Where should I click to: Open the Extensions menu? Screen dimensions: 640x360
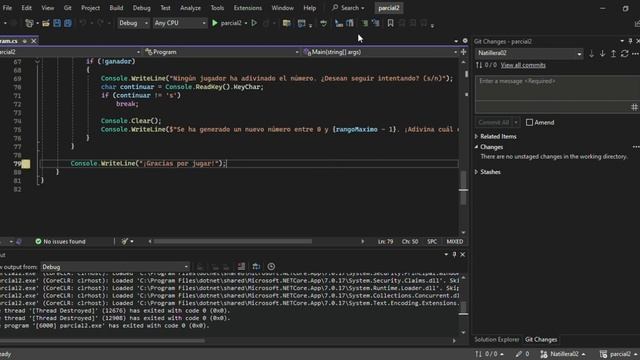pyautogui.click(x=248, y=8)
